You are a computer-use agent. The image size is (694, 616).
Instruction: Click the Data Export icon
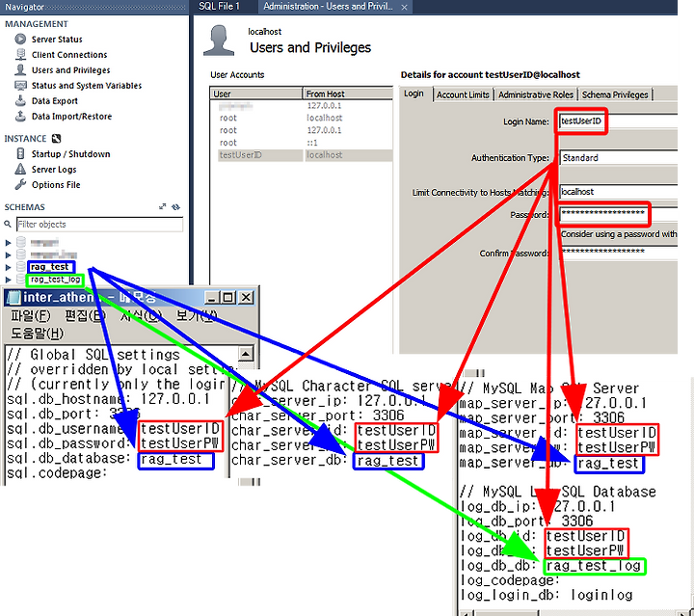click(20, 101)
